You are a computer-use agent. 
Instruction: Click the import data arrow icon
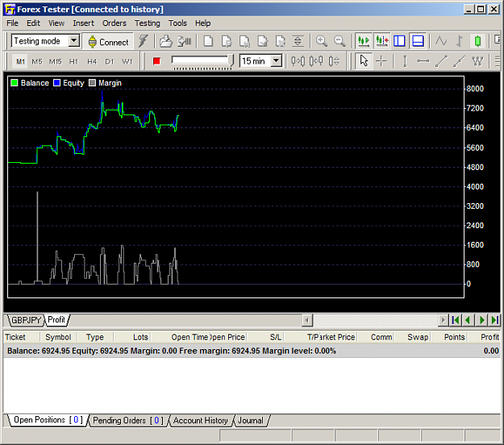pos(185,41)
